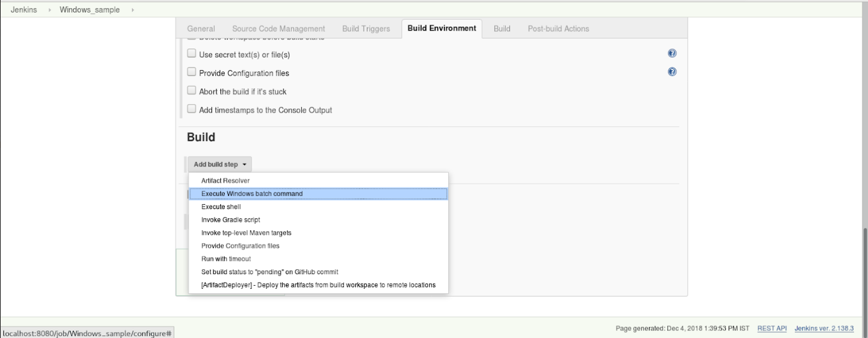Choose Invoke top-level Maven targets
The width and height of the screenshot is (868, 338).
(x=318, y=233)
